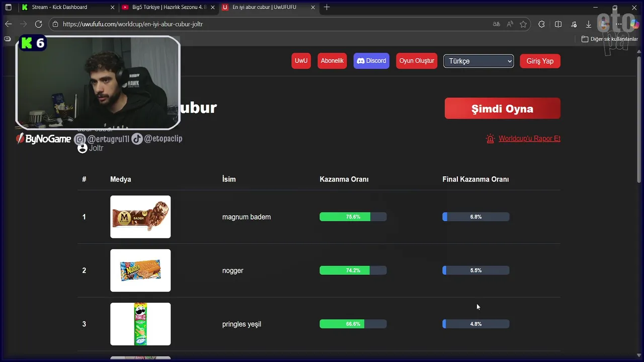
Task: Sort by Final Kazanma Oranı header
Action: tap(475, 179)
